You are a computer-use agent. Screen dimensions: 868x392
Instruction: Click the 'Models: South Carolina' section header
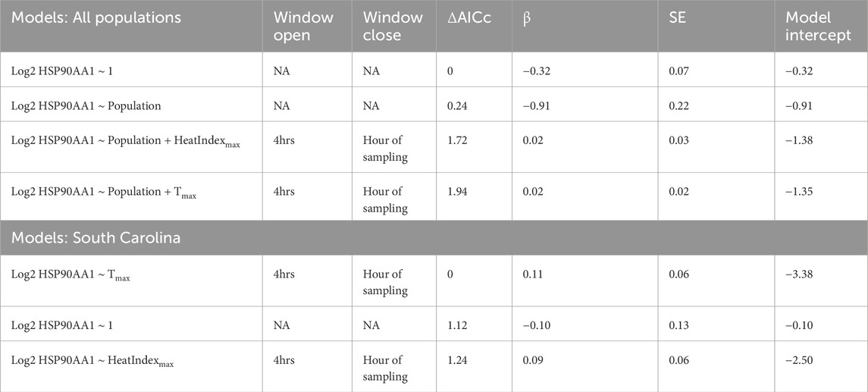pos(434,237)
